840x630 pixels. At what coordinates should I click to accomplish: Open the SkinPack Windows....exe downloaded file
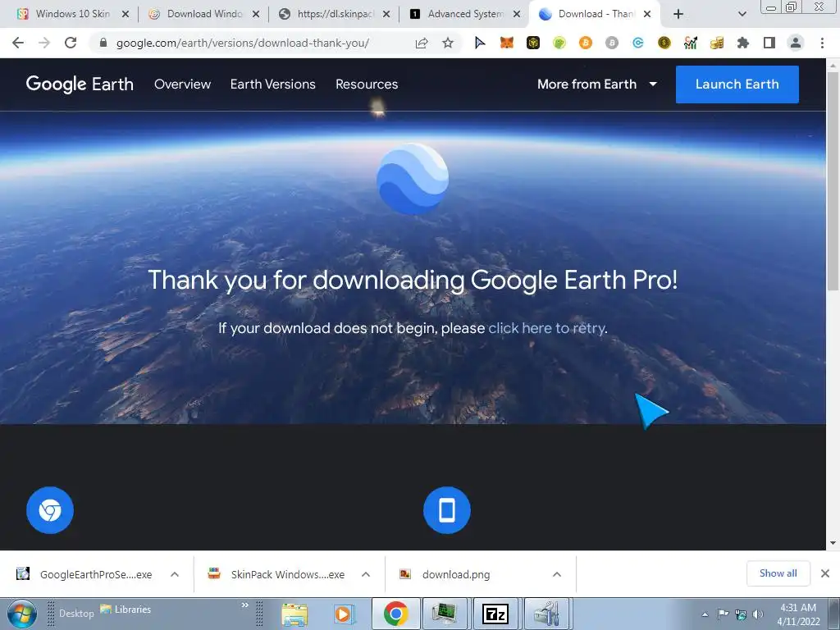277,574
